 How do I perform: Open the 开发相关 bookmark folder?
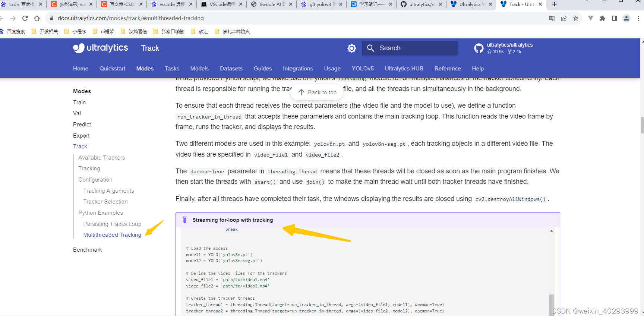[x=45, y=32]
